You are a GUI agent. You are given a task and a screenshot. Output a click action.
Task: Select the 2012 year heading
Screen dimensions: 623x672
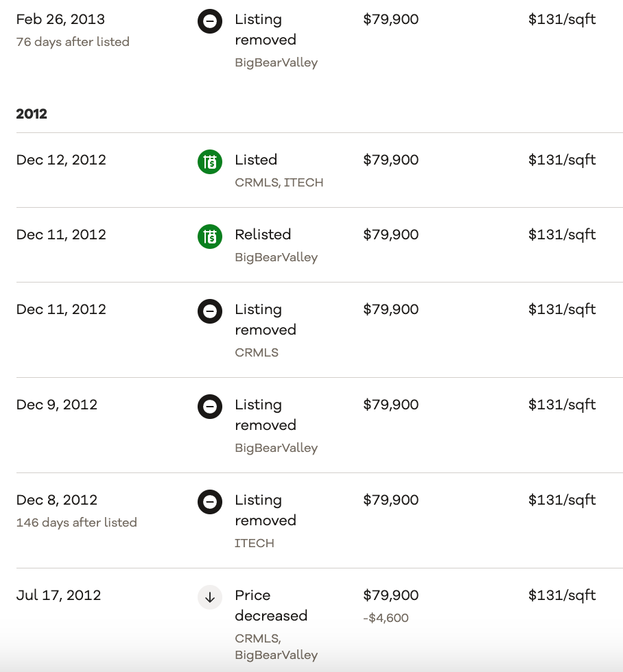32,114
